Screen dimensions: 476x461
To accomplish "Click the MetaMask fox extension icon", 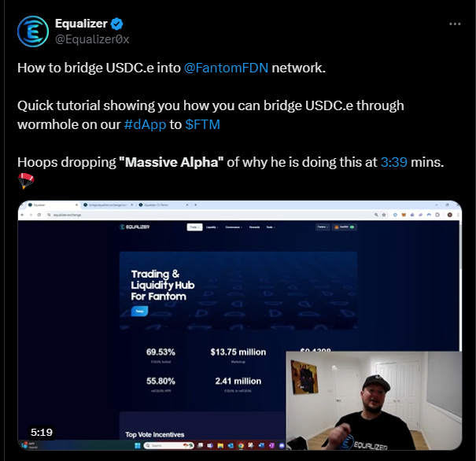I will [404, 215].
